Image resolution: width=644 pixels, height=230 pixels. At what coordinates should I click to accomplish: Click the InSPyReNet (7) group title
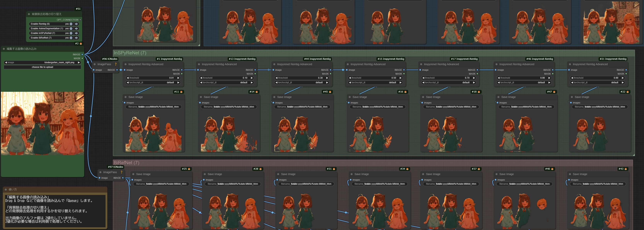(130, 53)
